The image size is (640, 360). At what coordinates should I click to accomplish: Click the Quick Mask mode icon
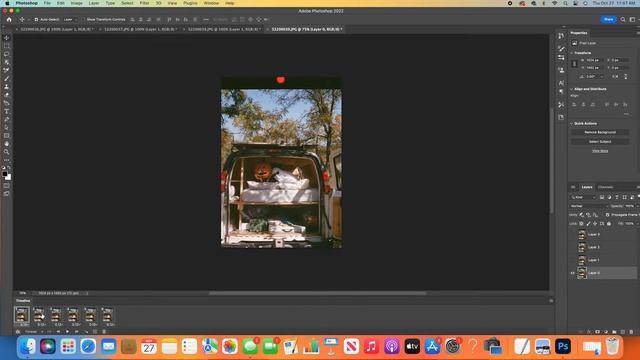[x=7, y=186]
